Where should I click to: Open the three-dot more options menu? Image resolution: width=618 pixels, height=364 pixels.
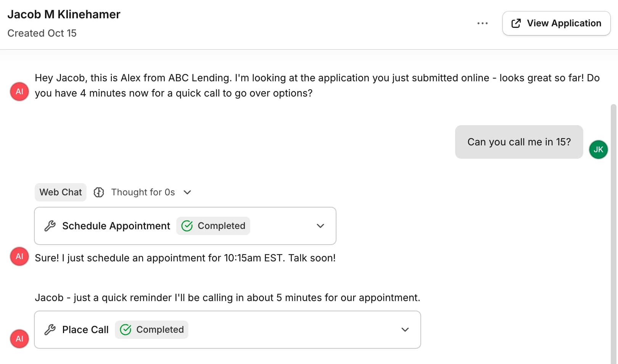482,23
